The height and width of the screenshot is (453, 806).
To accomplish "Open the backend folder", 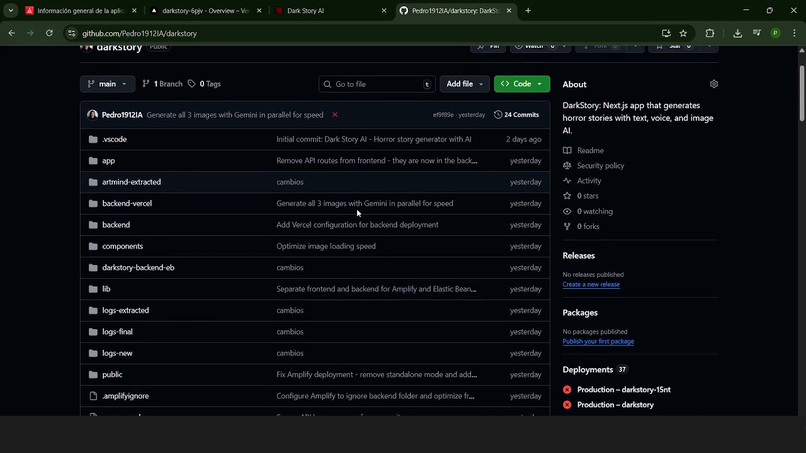I will pyautogui.click(x=116, y=225).
